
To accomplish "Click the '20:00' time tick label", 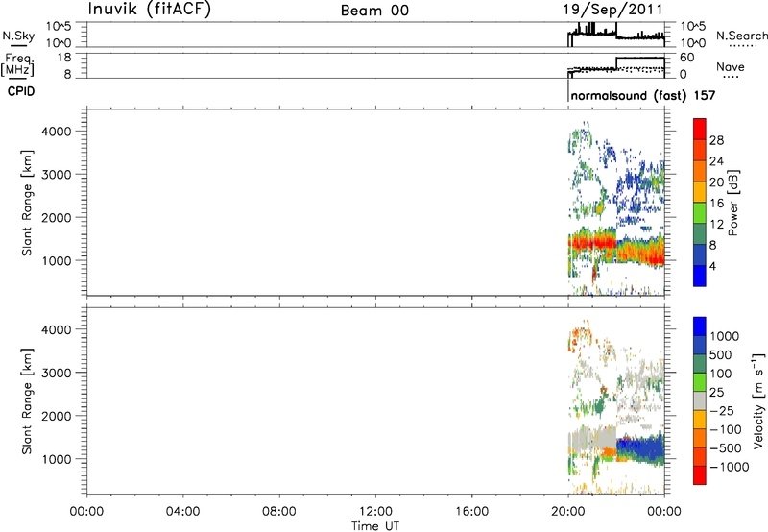I will tap(568, 512).
